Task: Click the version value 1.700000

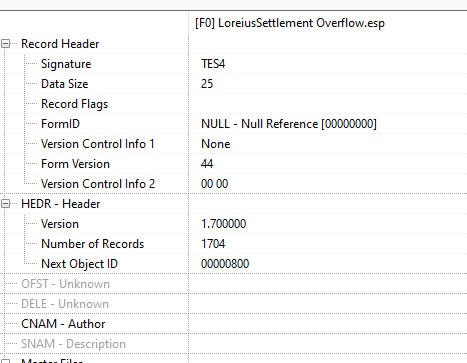Action: (224, 224)
